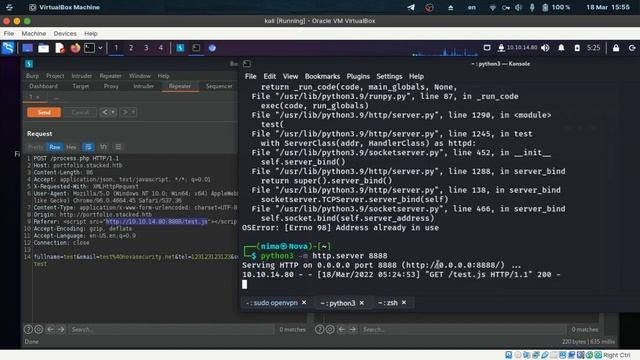Toggle the message-format icon beside Hex
The height and width of the screenshot is (360, 640).
(88, 147)
